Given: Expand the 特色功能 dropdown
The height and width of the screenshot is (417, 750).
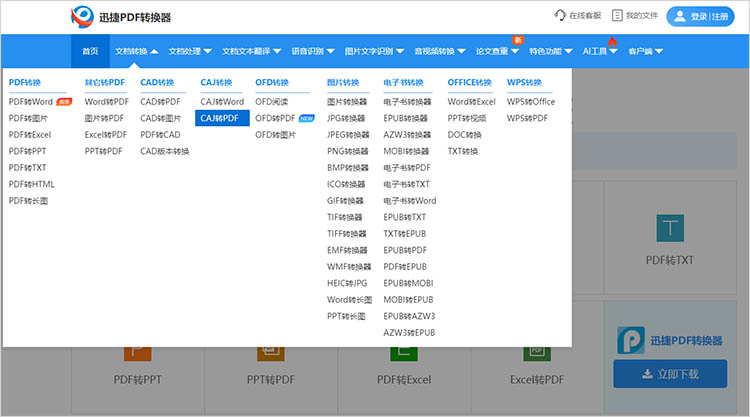Looking at the screenshot, I should [551, 51].
